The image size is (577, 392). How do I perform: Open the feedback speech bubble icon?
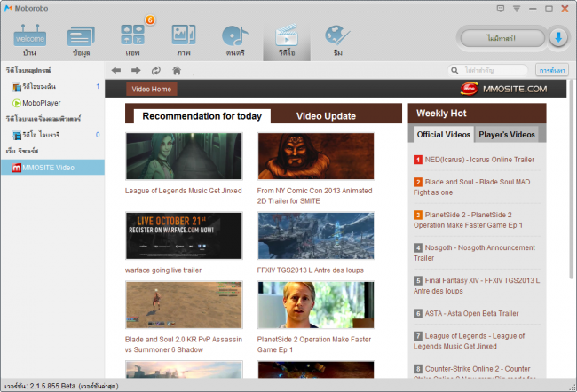501,8
